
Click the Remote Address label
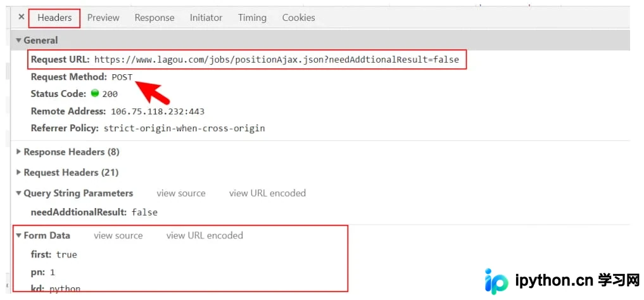[x=68, y=112]
